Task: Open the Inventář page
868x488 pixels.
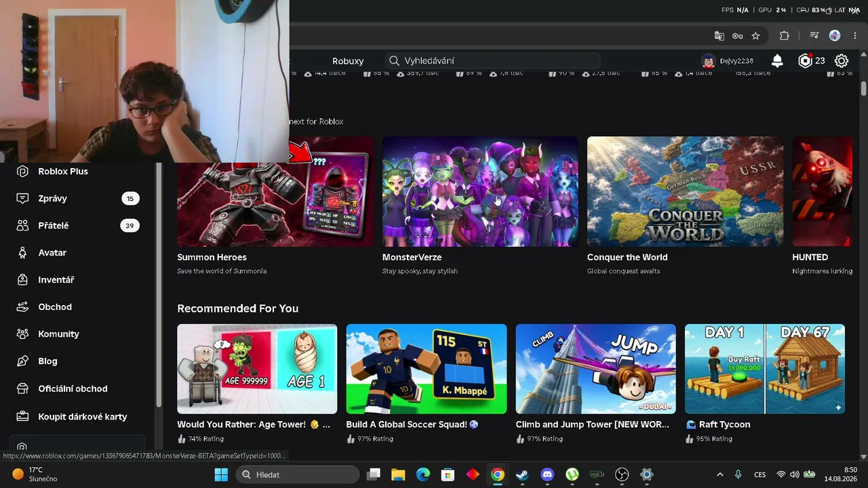Action: [x=56, y=280]
